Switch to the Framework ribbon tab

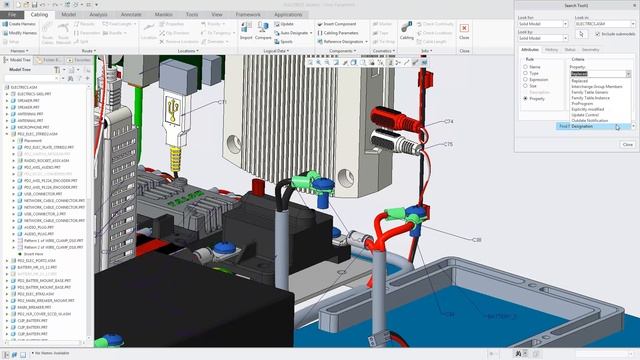coord(248,15)
